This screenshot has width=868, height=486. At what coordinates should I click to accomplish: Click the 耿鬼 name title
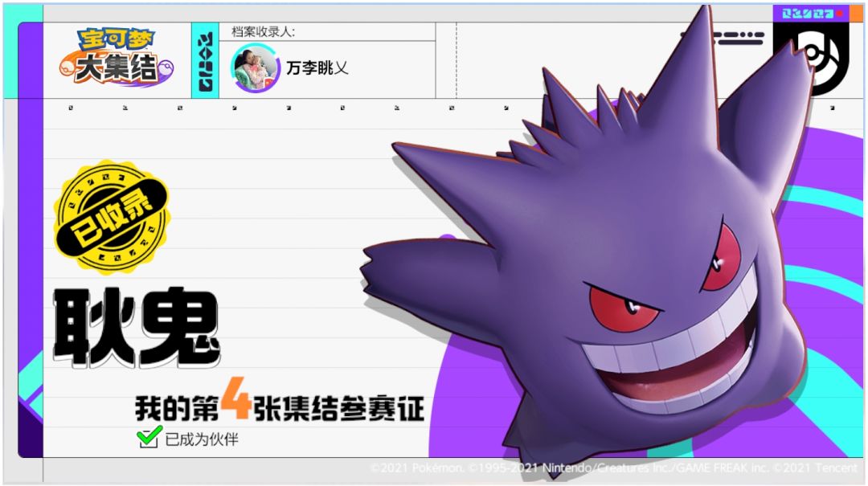pos(137,328)
